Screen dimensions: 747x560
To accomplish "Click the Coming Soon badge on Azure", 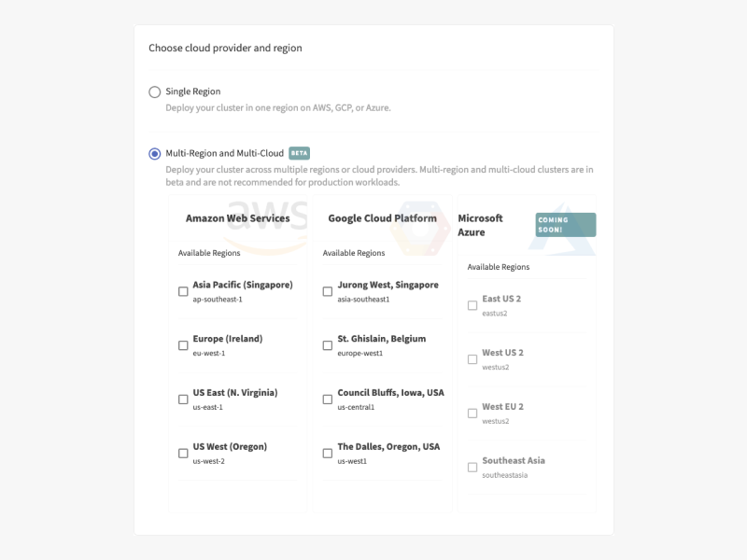I will (x=566, y=225).
